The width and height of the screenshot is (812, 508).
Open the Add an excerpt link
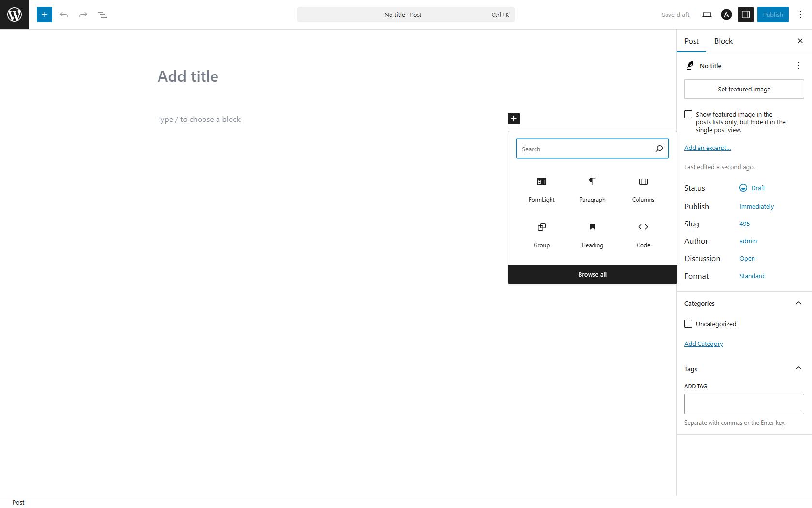707,148
